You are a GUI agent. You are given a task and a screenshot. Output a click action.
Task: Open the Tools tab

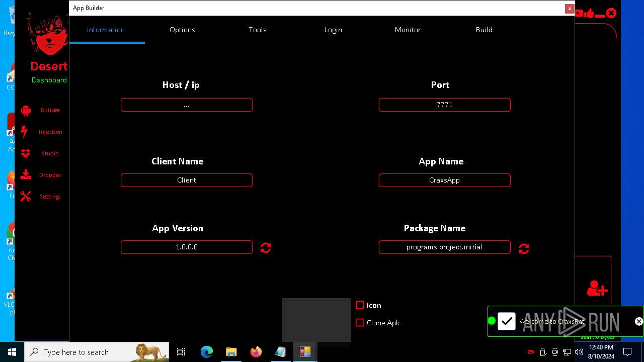[258, 30]
